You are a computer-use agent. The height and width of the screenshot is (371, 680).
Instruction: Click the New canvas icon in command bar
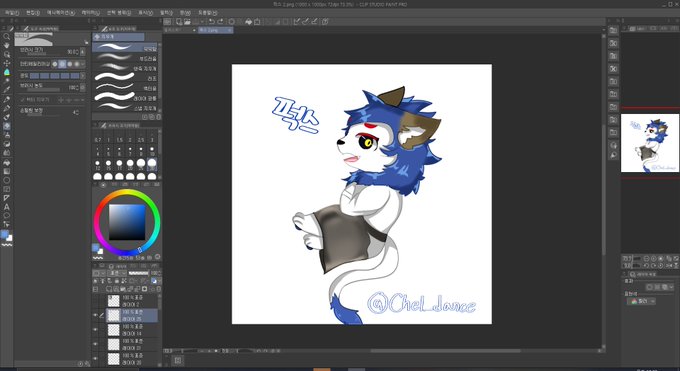[179, 21]
